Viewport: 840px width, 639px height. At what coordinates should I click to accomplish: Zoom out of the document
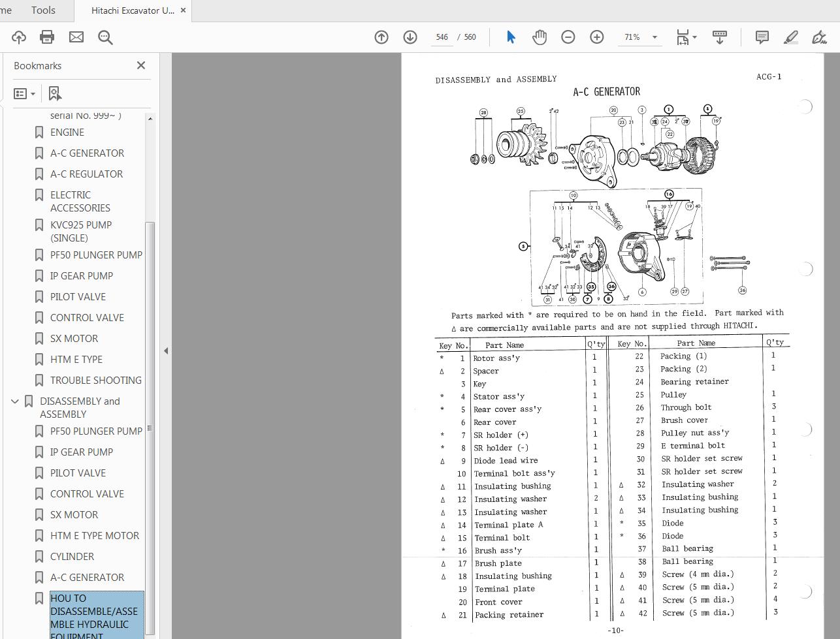(x=568, y=37)
